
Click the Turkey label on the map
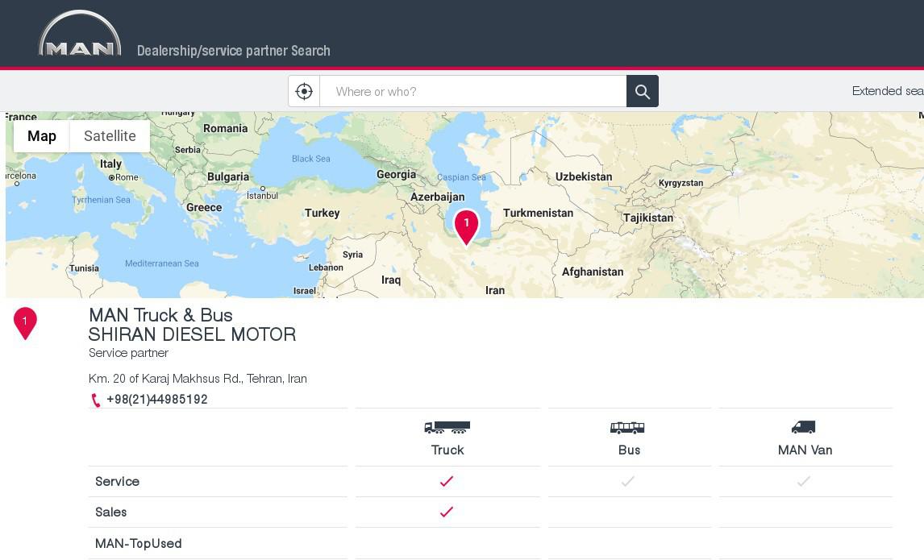pyautogui.click(x=322, y=214)
